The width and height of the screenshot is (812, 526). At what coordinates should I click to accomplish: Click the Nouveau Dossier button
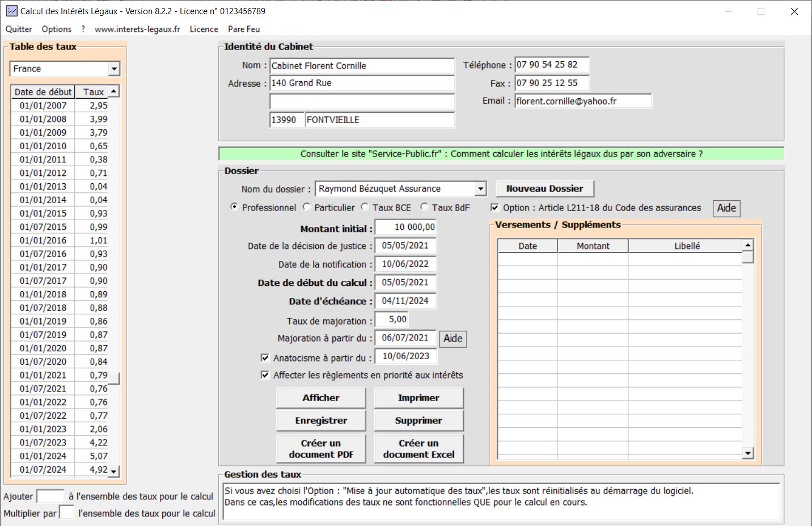point(545,188)
